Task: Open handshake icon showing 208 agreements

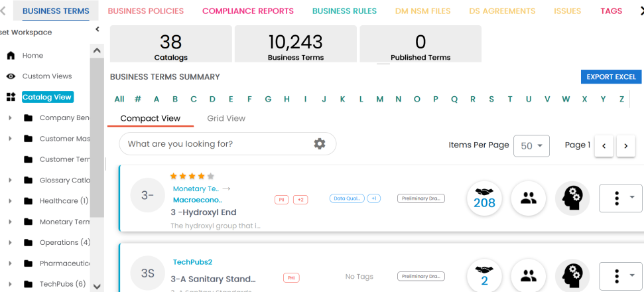Action: pyautogui.click(x=484, y=198)
